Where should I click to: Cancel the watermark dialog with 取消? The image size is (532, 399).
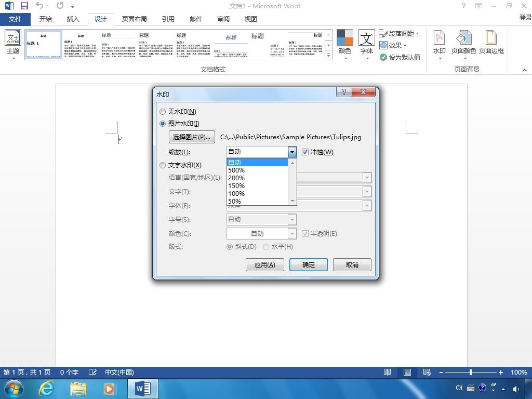pos(352,264)
